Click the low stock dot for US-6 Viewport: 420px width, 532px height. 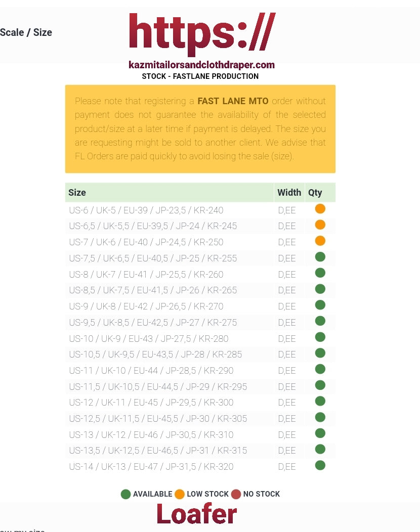click(x=320, y=209)
